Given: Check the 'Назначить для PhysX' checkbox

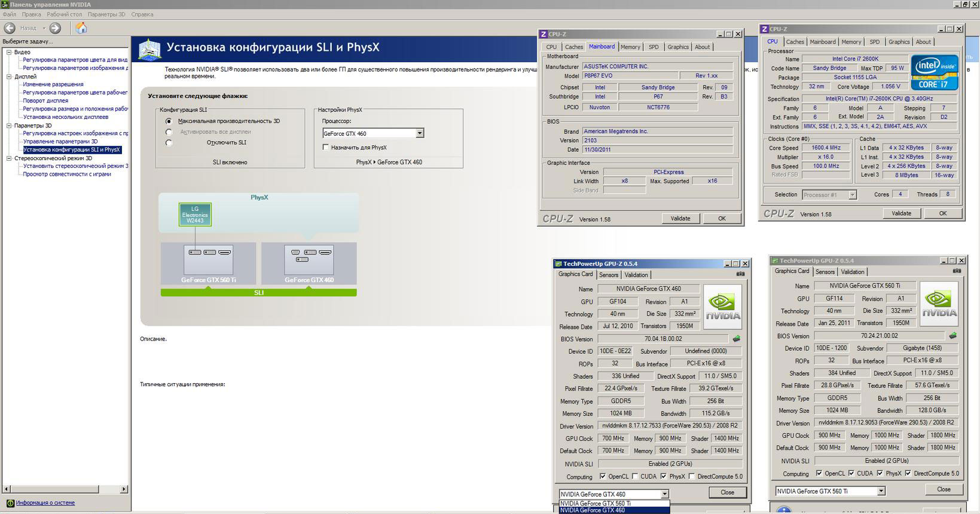Looking at the screenshot, I should click(x=325, y=148).
